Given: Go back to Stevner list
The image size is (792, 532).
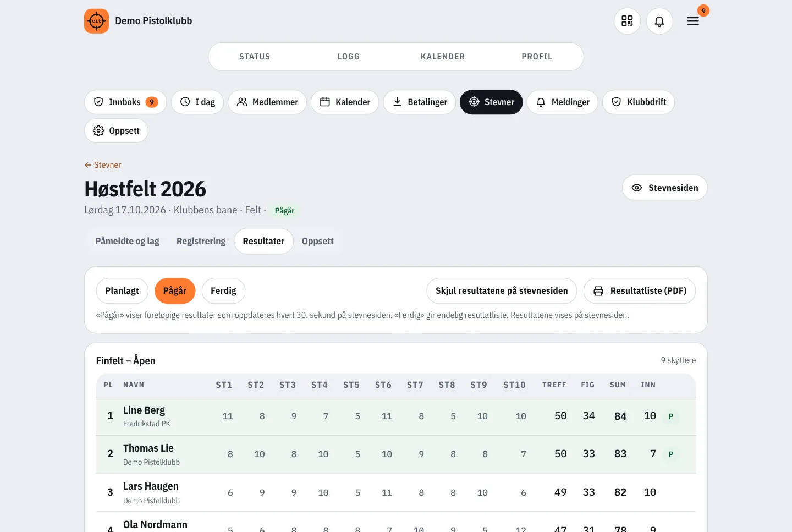Looking at the screenshot, I should pyautogui.click(x=103, y=165).
